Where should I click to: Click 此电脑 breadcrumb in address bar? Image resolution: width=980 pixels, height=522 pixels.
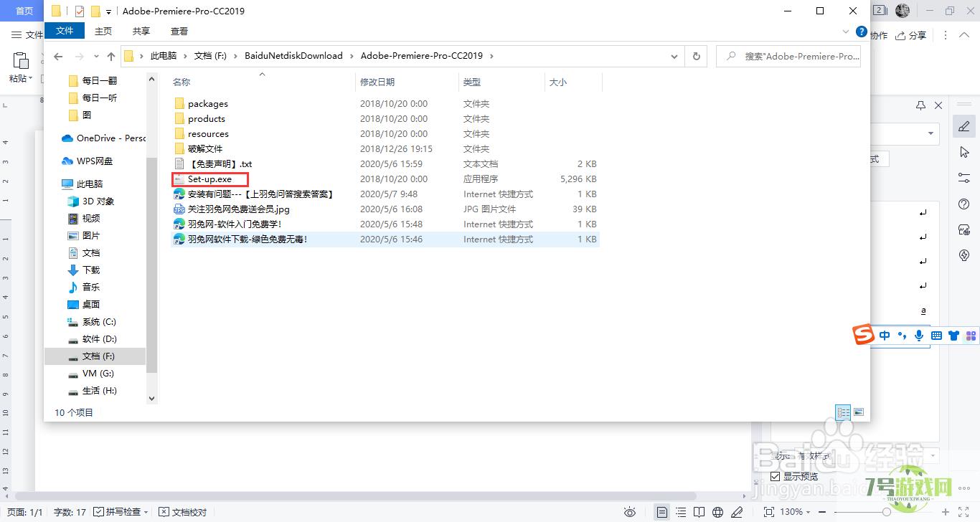pos(163,56)
